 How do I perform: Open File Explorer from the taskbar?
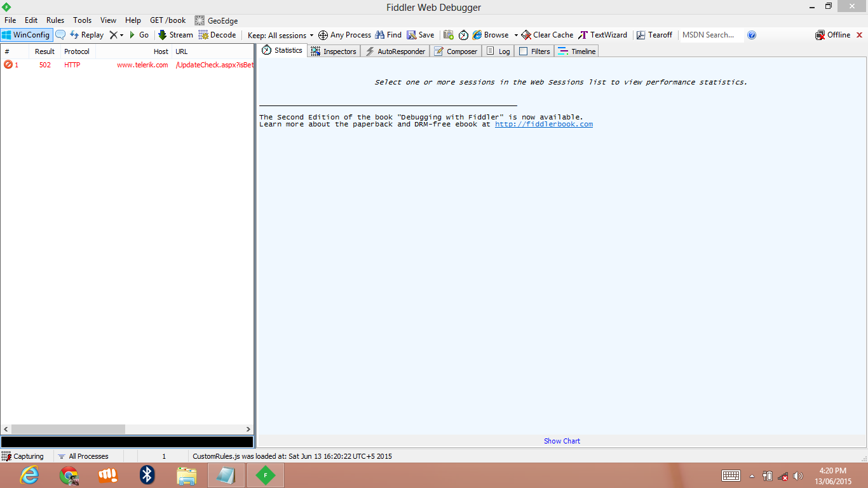(187, 475)
